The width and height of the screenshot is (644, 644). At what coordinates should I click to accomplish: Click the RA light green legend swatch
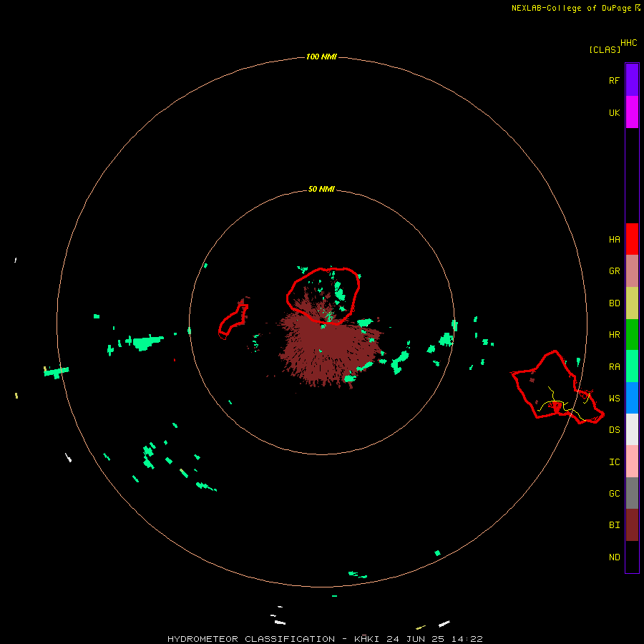[632, 366]
